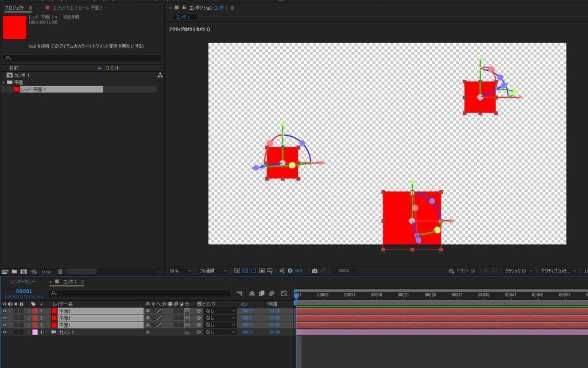Hide the 平面1 layer eye icon
The width and height of the screenshot is (588, 368).
5,325
